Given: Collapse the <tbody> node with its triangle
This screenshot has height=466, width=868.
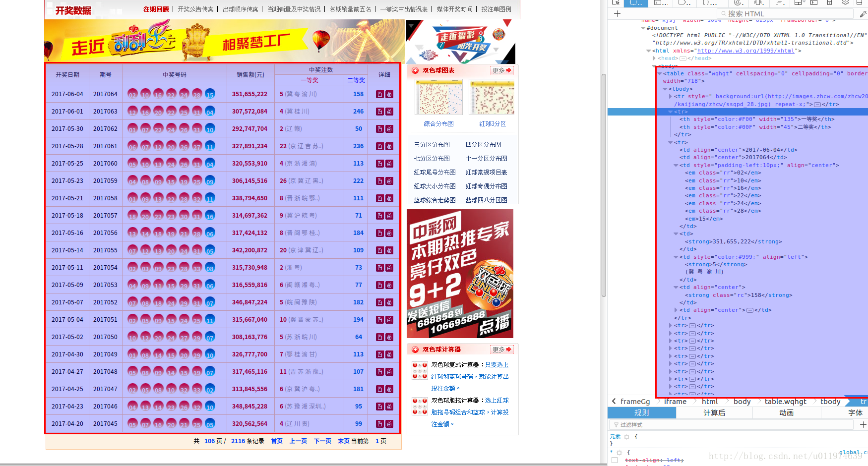Looking at the screenshot, I should pyautogui.click(x=666, y=89).
